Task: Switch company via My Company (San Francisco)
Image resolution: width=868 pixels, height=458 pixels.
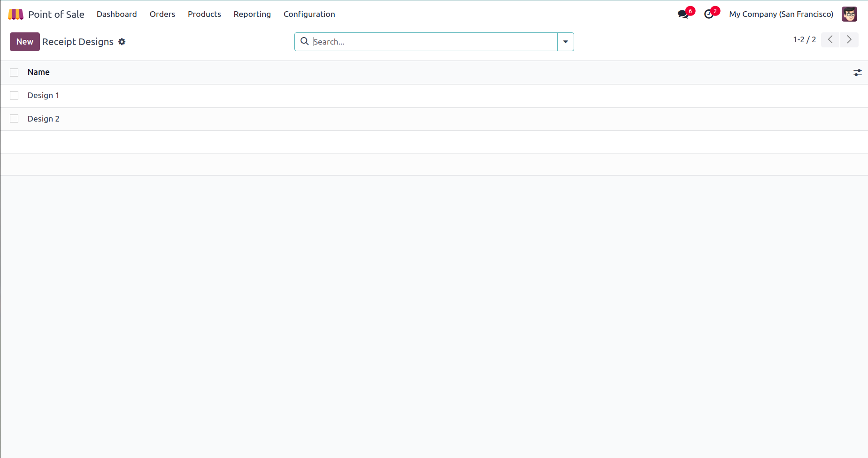Action: tap(781, 14)
